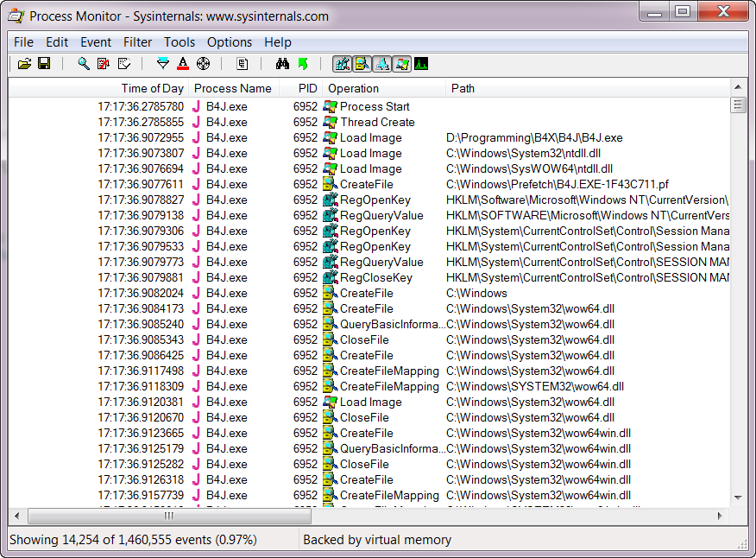
Task: Jump to object with green arrow icon
Action: coord(303,64)
